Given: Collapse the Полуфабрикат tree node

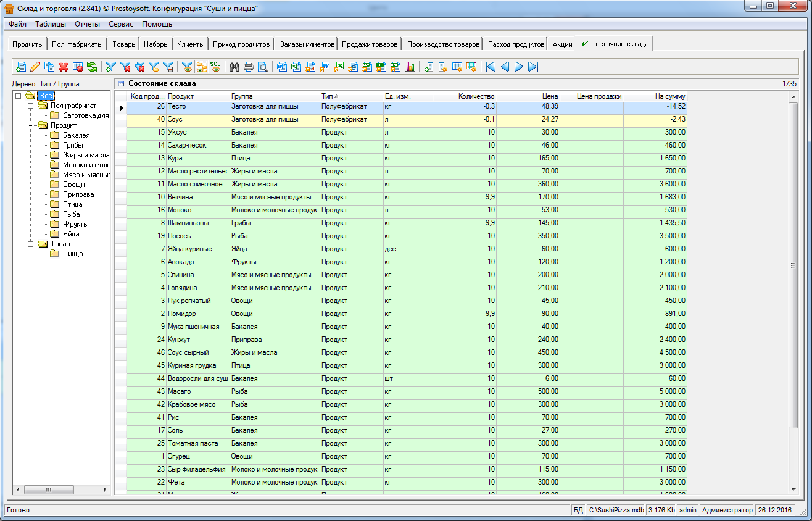Looking at the screenshot, I should tap(30, 106).
